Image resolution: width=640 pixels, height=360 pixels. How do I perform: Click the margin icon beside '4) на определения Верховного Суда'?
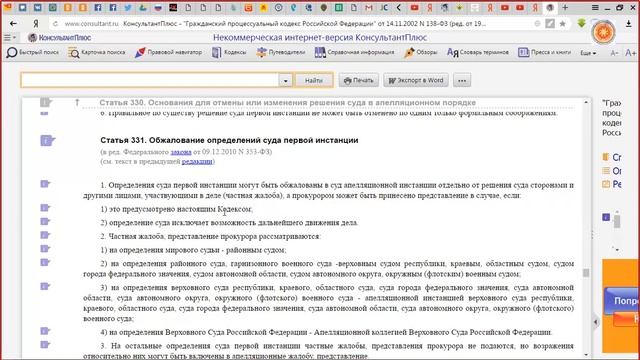pos(45,331)
